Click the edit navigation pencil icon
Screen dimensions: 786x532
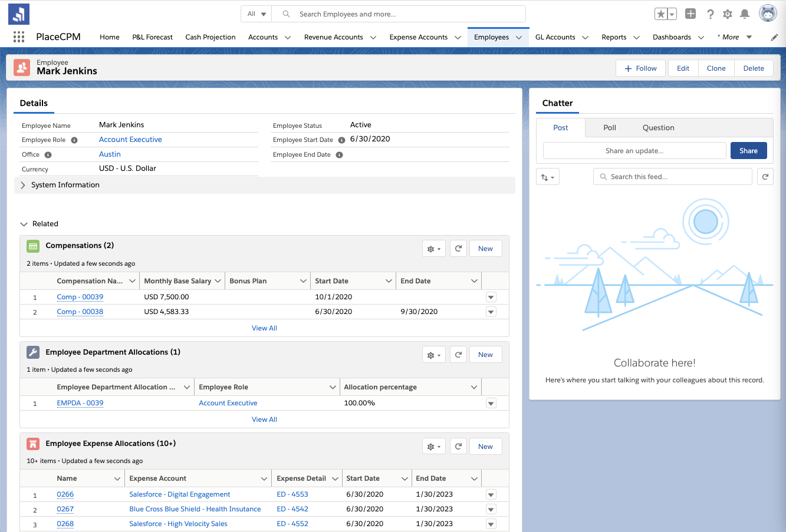click(x=774, y=37)
